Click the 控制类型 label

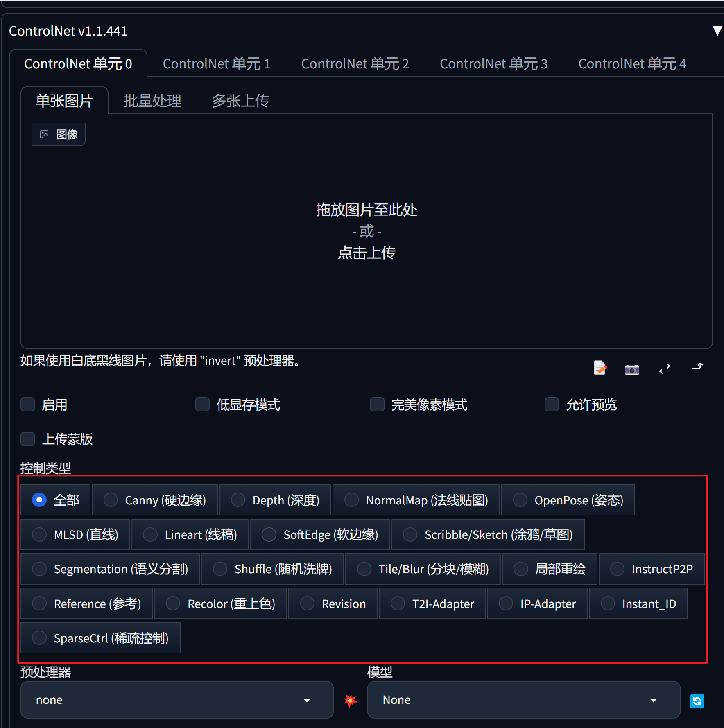(45, 468)
